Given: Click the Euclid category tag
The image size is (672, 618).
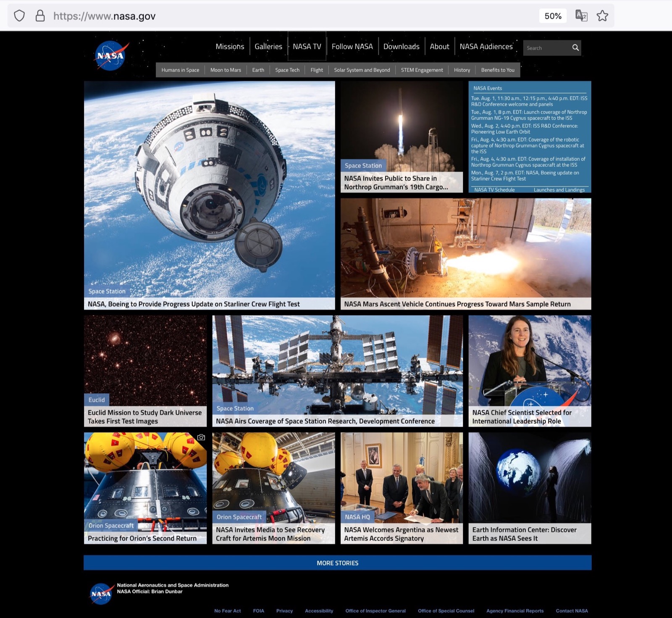Looking at the screenshot, I should point(97,400).
